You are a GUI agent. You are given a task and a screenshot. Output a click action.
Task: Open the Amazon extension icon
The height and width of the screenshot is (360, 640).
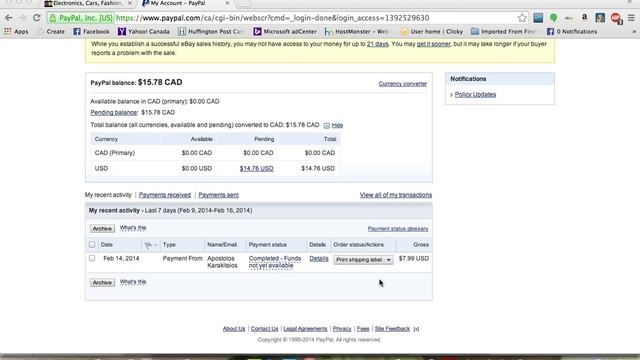click(x=584, y=18)
